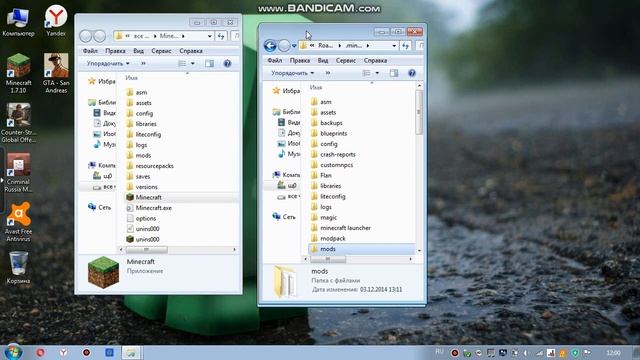Open the Вид menu in the left window
The image size is (640, 360).
(138, 51)
